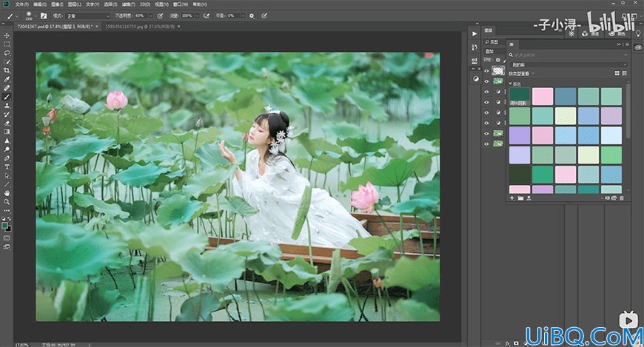Select the Path Selection arrow tool

pos(7,176)
